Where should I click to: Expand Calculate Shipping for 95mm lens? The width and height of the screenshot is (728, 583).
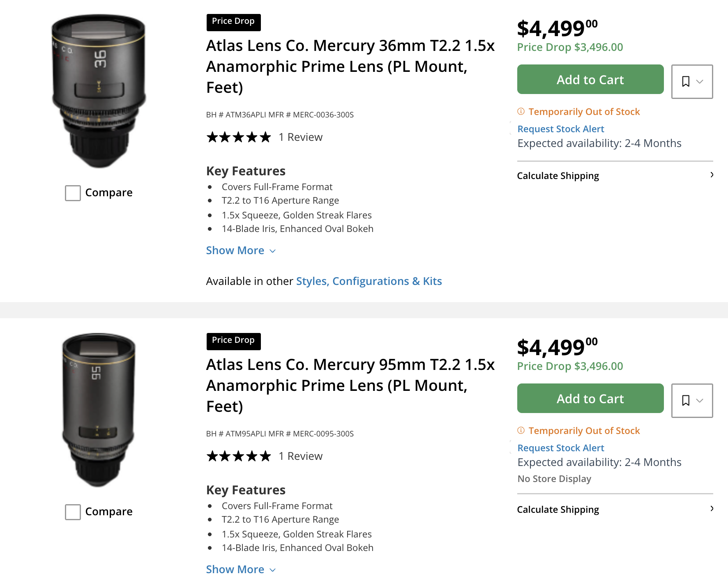point(615,510)
